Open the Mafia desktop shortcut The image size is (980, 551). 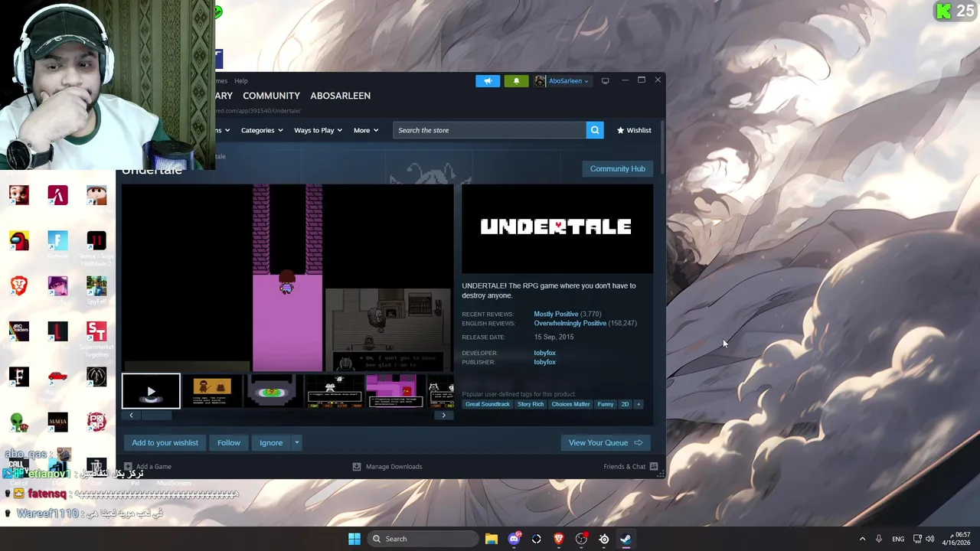click(57, 423)
